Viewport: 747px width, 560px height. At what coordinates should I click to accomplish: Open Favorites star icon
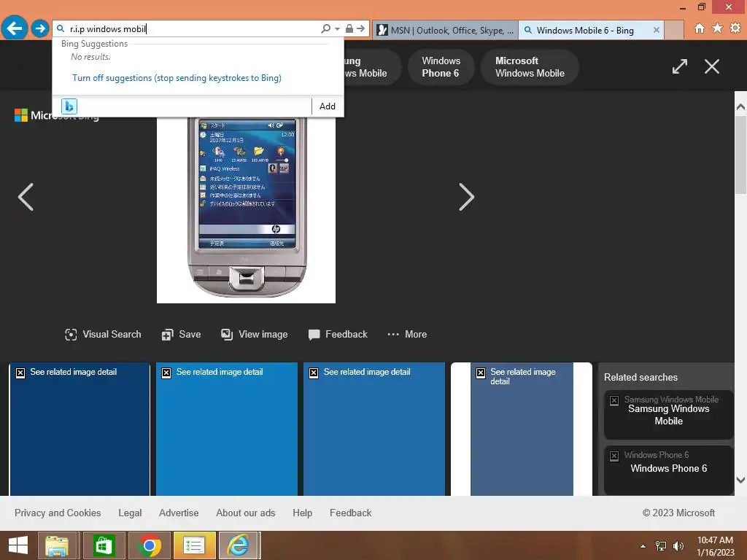pos(718,28)
